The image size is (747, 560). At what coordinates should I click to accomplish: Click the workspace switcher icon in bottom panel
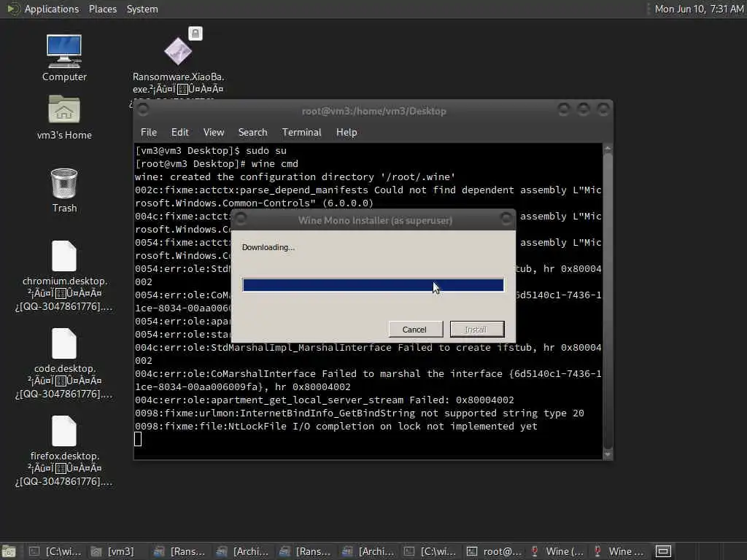pyautogui.click(x=663, y=551)
